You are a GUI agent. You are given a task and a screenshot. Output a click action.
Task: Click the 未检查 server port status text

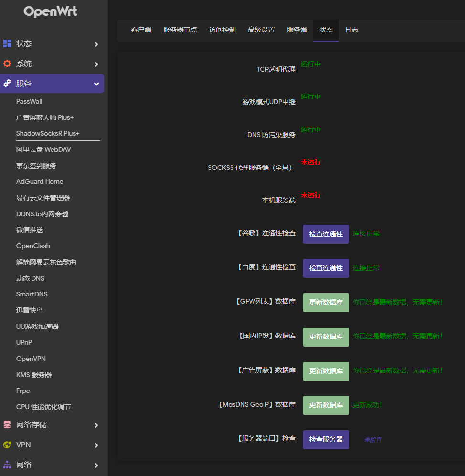(373, 440)
